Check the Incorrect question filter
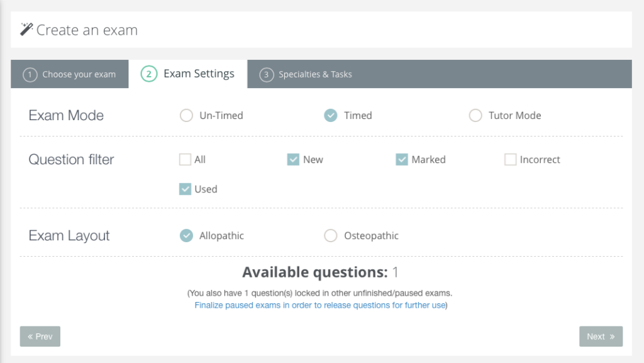The width and height of the screenshot is (644, 363). coord(510,160)
